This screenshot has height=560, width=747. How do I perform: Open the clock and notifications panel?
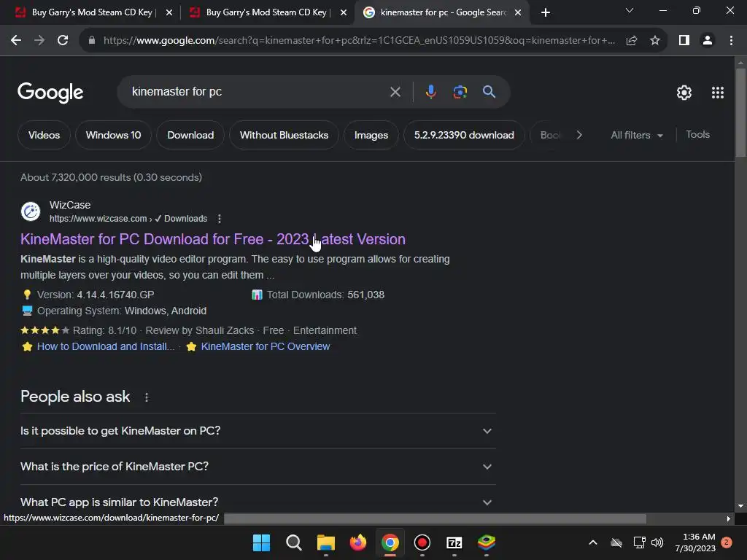click(x=703, y=542)
